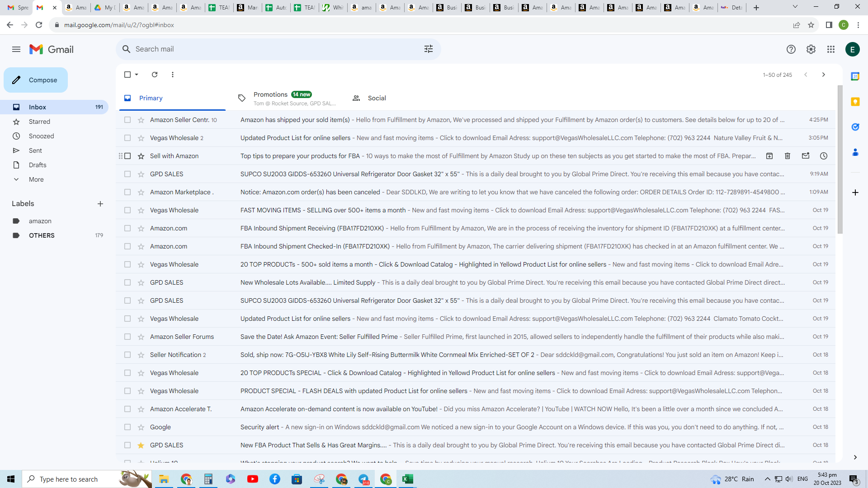Star the Google Security alert email

[x=141, y=427]
